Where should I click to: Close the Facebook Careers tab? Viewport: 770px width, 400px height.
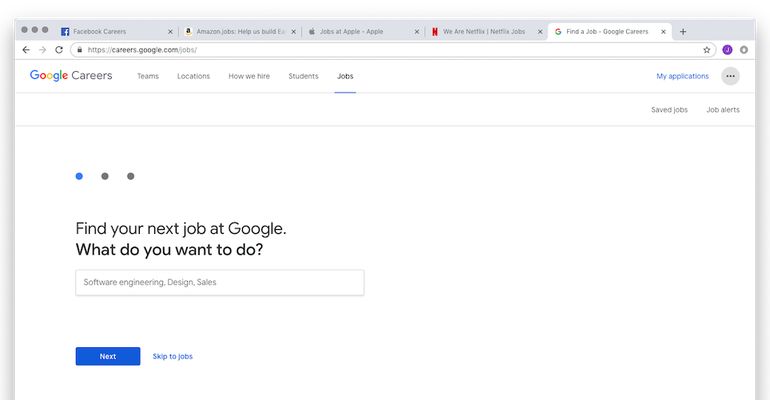(x=170, y=31)
